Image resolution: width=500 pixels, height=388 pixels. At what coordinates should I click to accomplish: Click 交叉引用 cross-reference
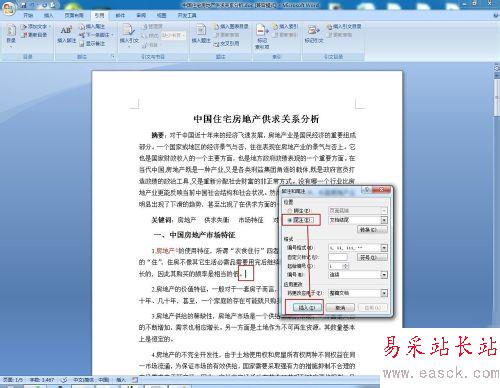point(227,43)
